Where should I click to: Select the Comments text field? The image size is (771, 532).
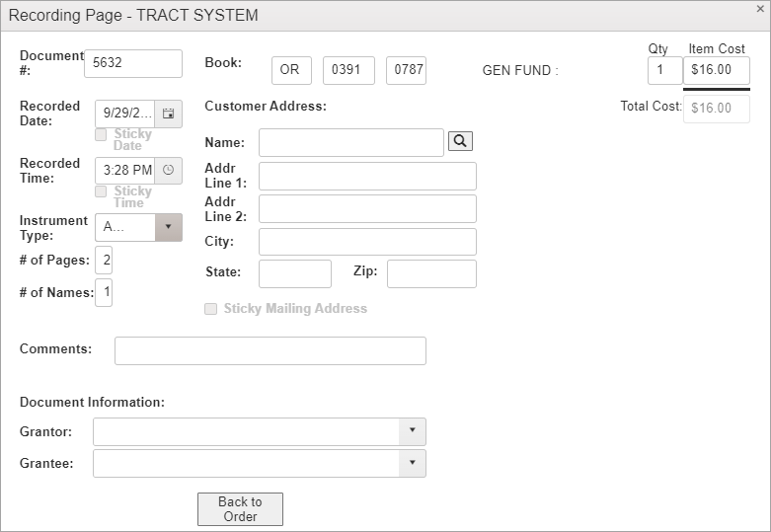pos(270,350)
